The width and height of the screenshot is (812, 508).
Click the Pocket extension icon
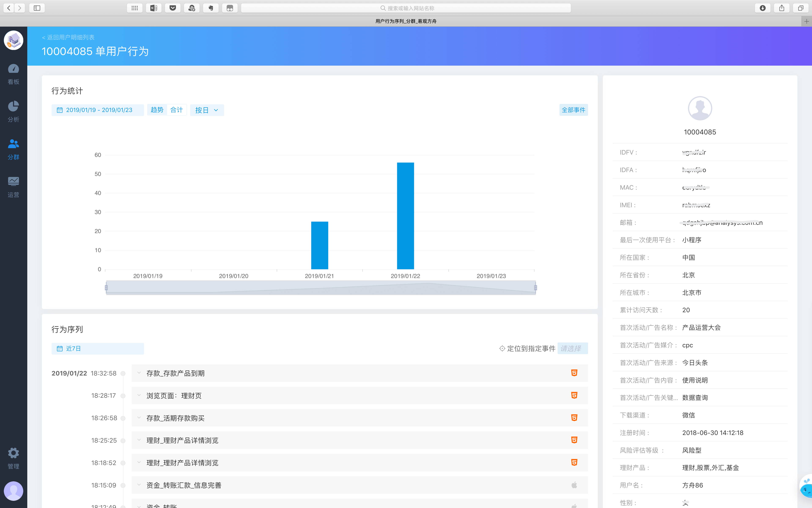tap(173, 8)
